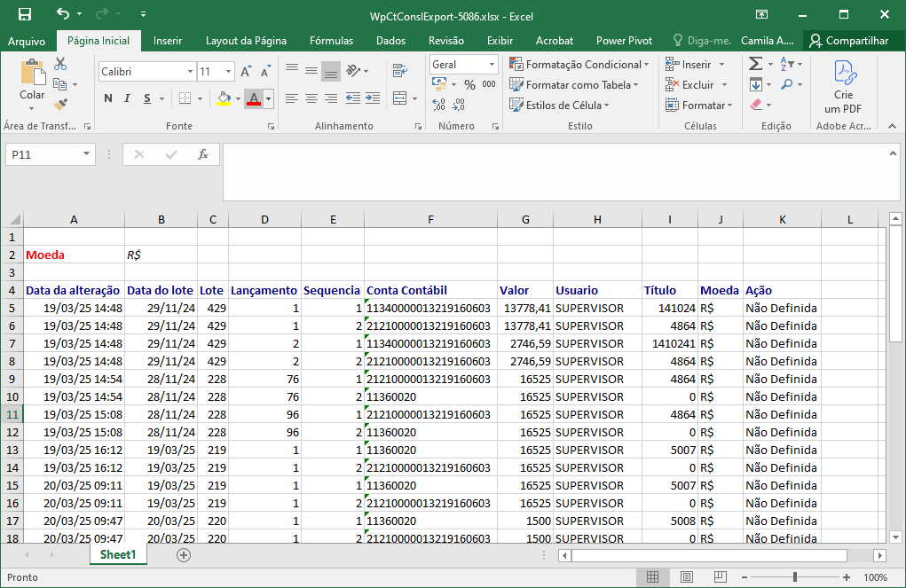The height and width of the screenshot is (588, 906).
Task: Create a PDF with Adobe Acrobat
Action: pos(843,87)
